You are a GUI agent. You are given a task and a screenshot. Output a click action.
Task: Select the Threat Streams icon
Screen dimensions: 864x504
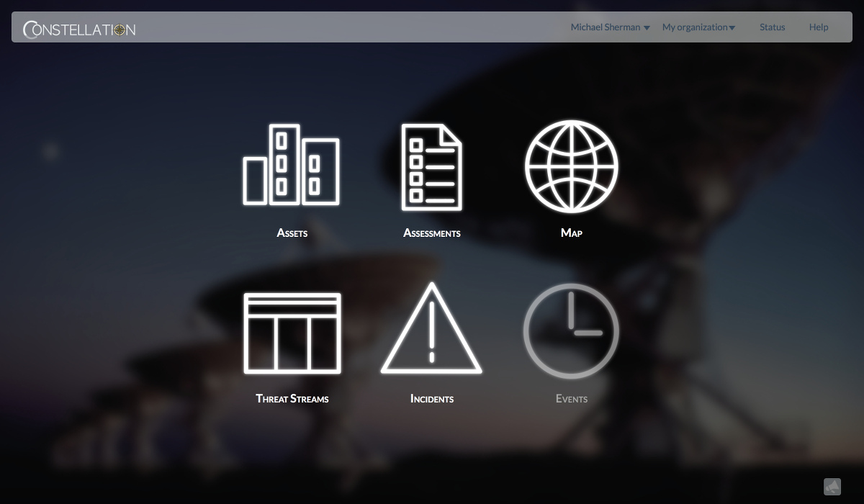click(x=292, y=332)
